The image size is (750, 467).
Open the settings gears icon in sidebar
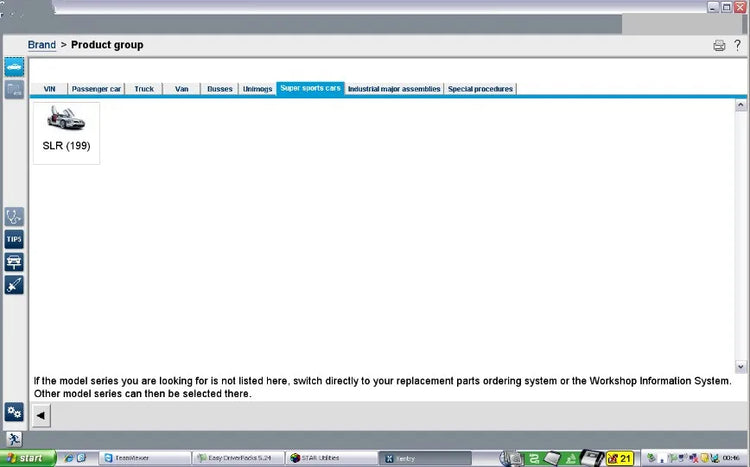pyautogui.click(x=14, y=412)
